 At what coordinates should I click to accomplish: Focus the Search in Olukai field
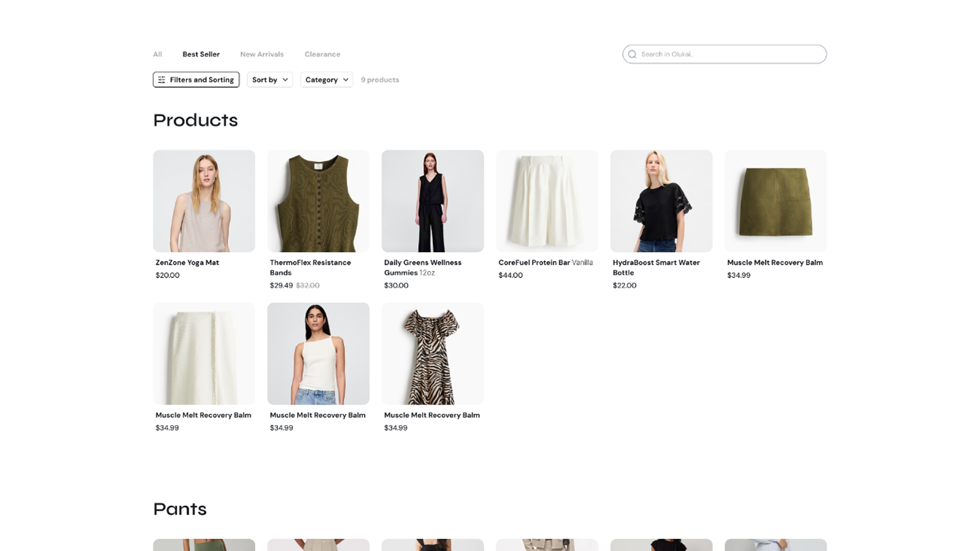click(x=724, y=54)
